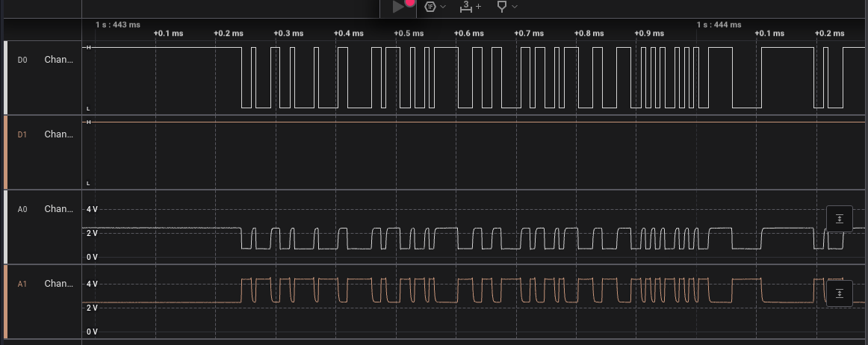
Task: Click the white color bar of D0
Action: pyautogui.click(x=5, y=78)
